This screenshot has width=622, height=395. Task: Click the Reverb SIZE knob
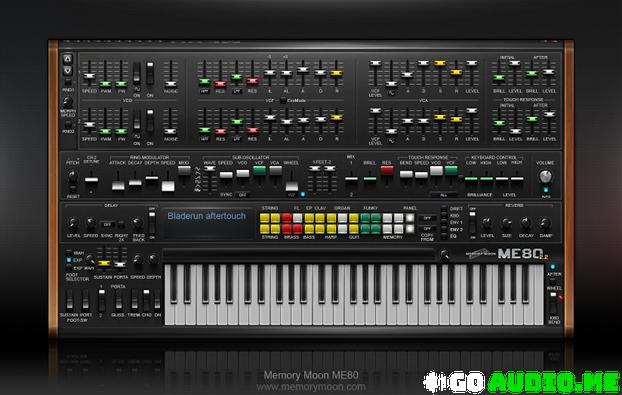pyautogui.click(x=507, y=224)
